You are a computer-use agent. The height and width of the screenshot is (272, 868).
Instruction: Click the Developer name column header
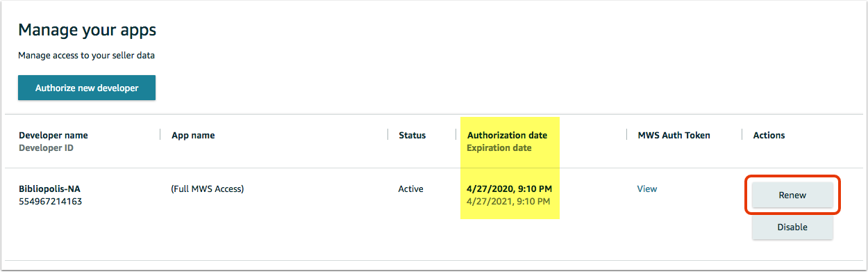[53, 135]
